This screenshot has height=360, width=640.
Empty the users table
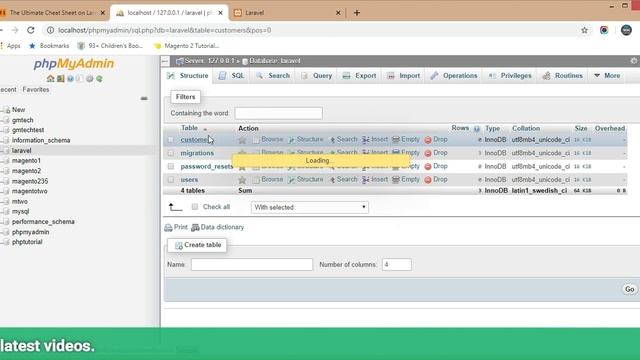[406, 180]
